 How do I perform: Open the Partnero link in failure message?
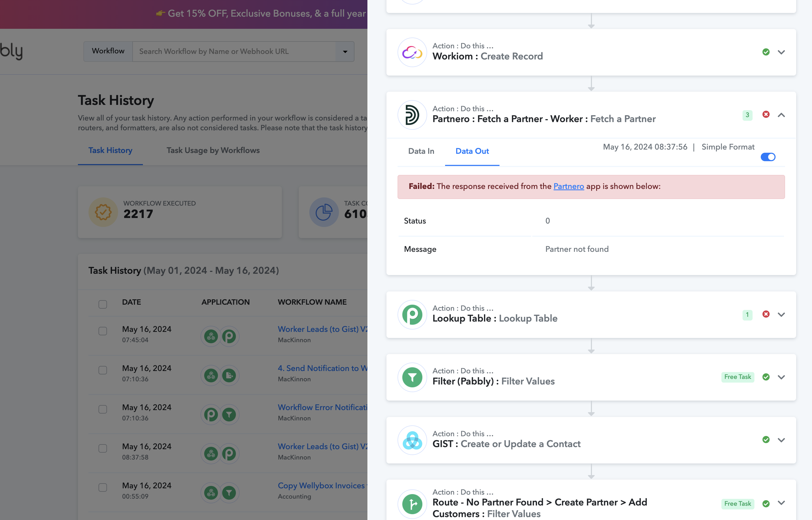coord(568,186)
